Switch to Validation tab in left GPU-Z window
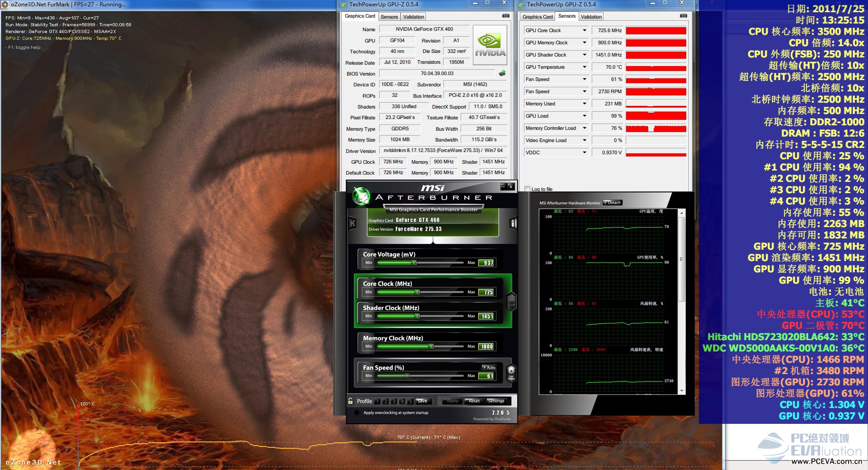Viewport: 868px width, 470px height. (x=414, y=17)
